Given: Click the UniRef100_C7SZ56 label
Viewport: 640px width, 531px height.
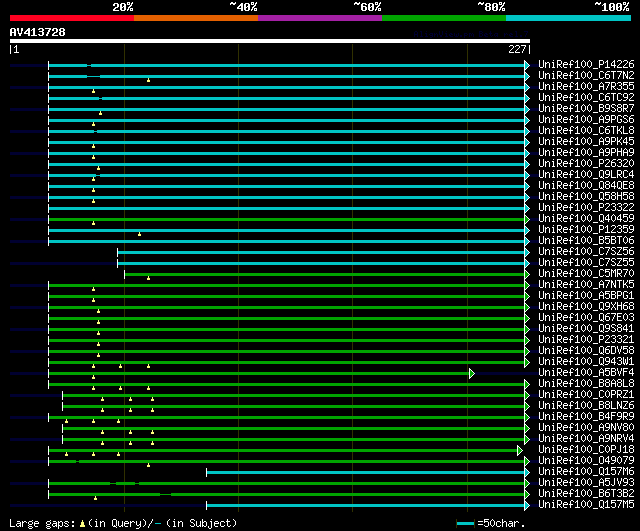Looking at the screenshot, I should coord(586,252).
